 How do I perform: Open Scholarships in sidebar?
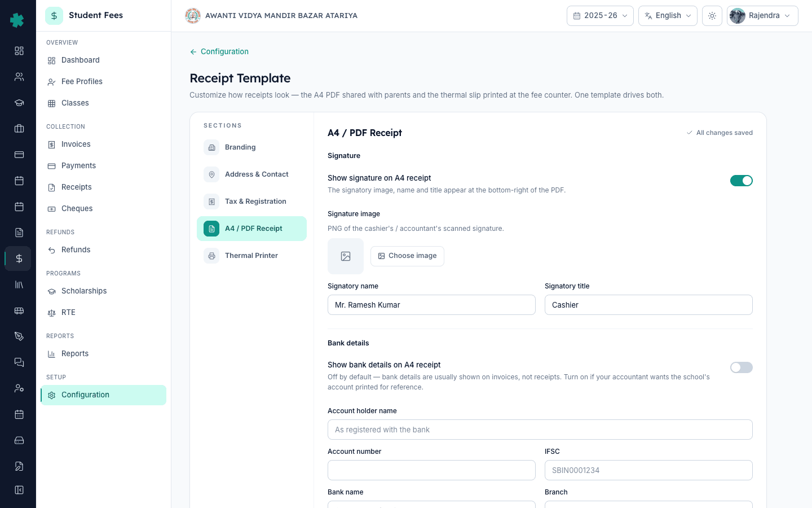[x=103, y=291]
